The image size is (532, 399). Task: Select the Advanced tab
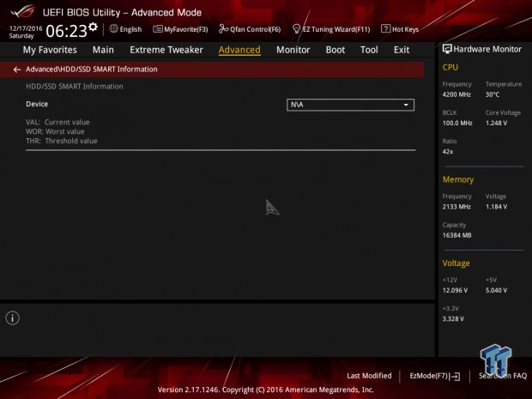pos(239,50)
